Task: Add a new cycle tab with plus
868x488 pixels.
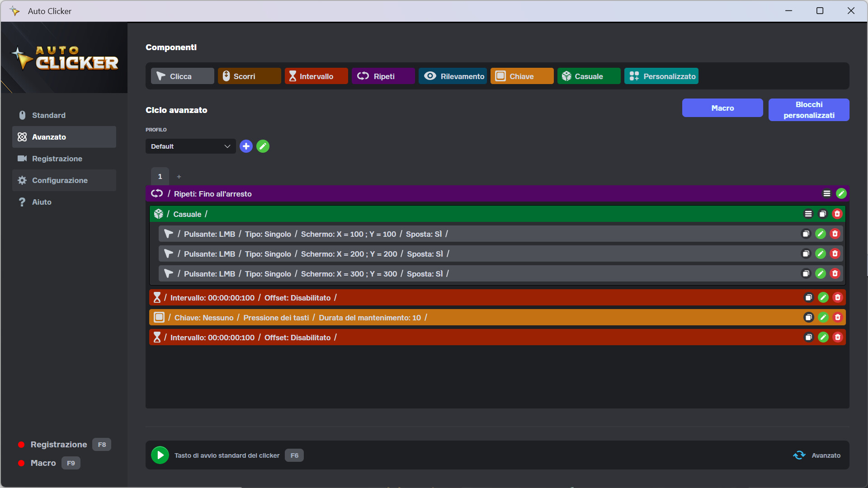Action: click(x=179, y=177)
